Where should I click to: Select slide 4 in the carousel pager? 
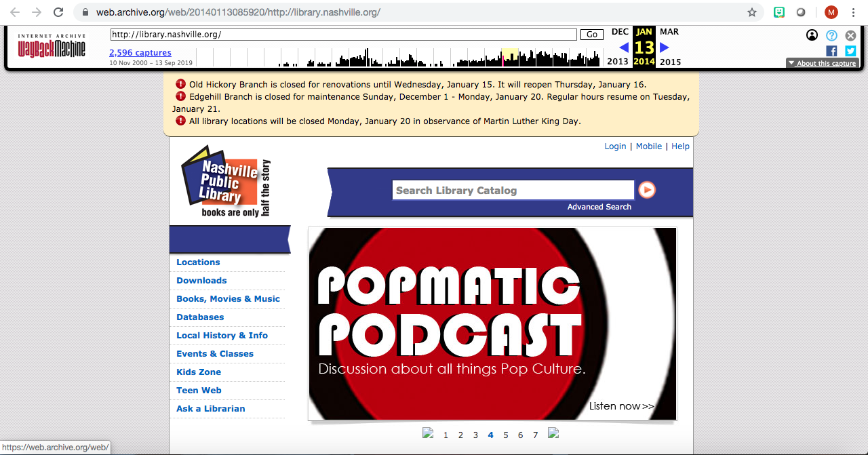490,435
